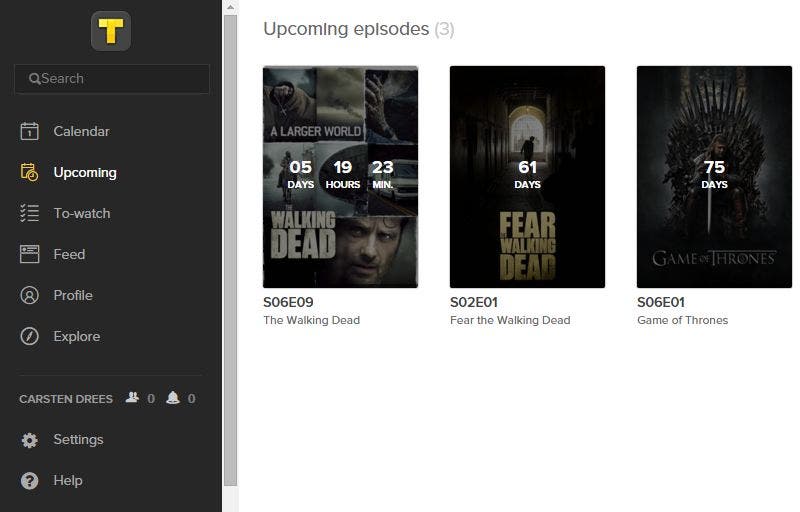Screen dimensions: 800x512
Task: Click the Explore compass icon
Action: point(29,336)
